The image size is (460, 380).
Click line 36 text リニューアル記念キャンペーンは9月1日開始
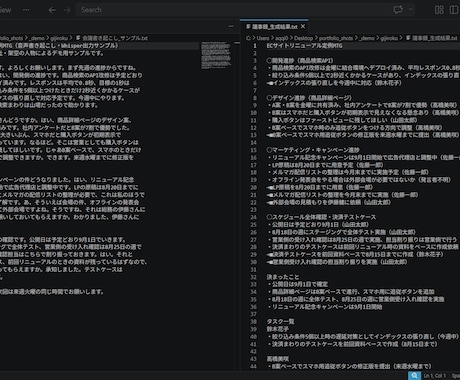327,307
